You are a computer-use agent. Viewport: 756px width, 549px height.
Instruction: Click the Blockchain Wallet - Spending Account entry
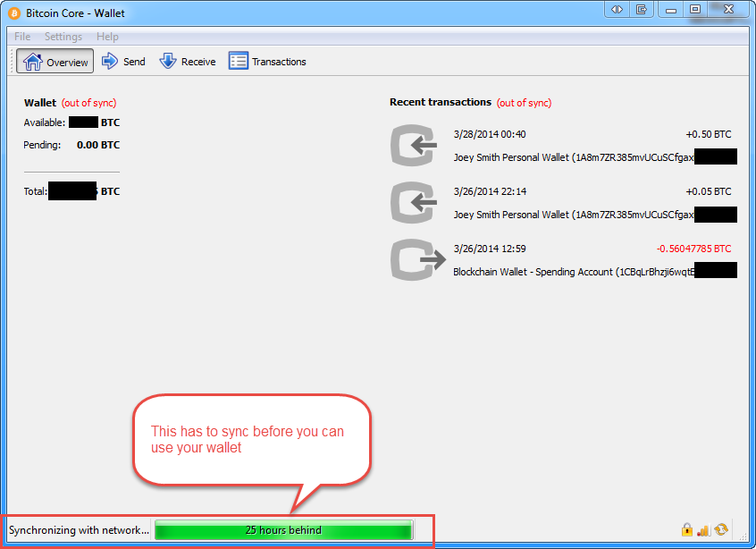tap(574, 272)
